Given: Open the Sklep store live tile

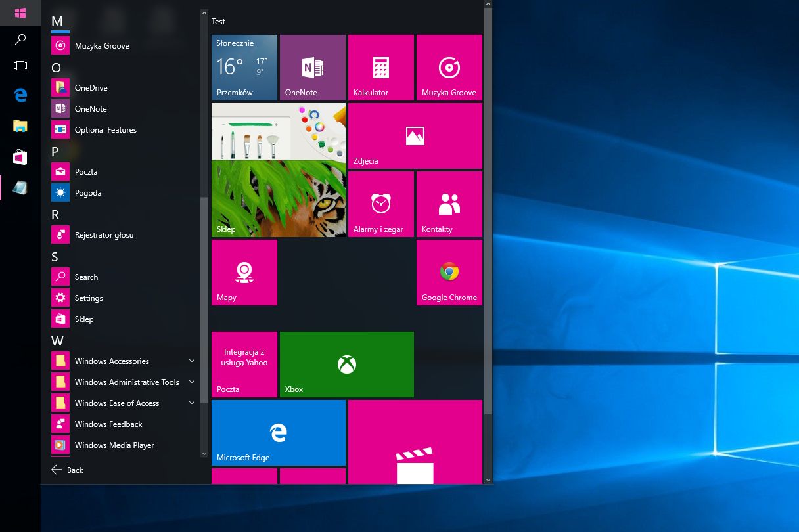Looking at the screenshot, I should pyautogui.click(x=279, y=170).
